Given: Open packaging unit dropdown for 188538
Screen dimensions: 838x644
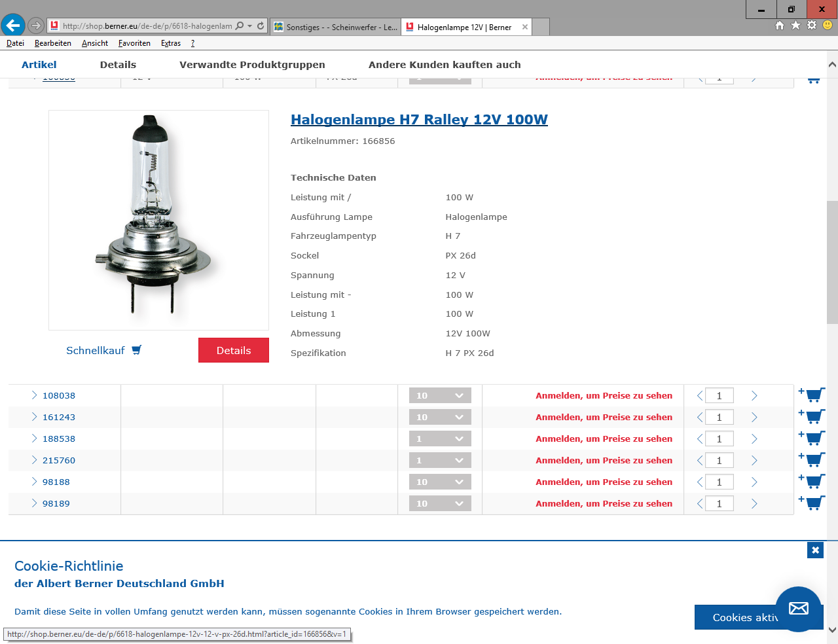Looking at the screenshot, I should [x=440, y=438].
